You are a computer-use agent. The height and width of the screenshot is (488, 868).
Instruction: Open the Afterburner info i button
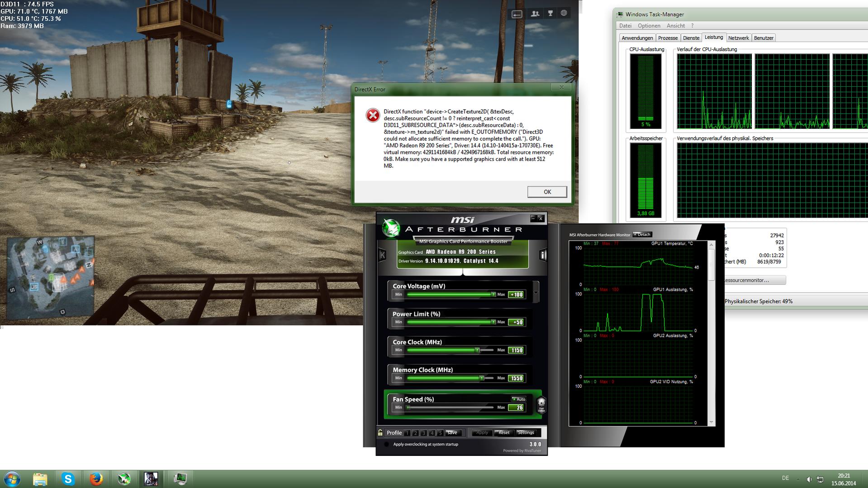pyautogui.click(x=543, y=255)
